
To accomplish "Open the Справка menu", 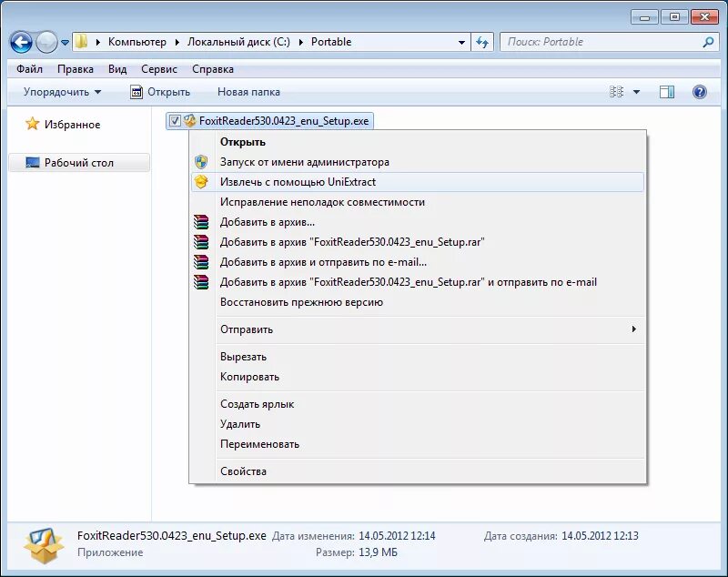I will point(213,69).
